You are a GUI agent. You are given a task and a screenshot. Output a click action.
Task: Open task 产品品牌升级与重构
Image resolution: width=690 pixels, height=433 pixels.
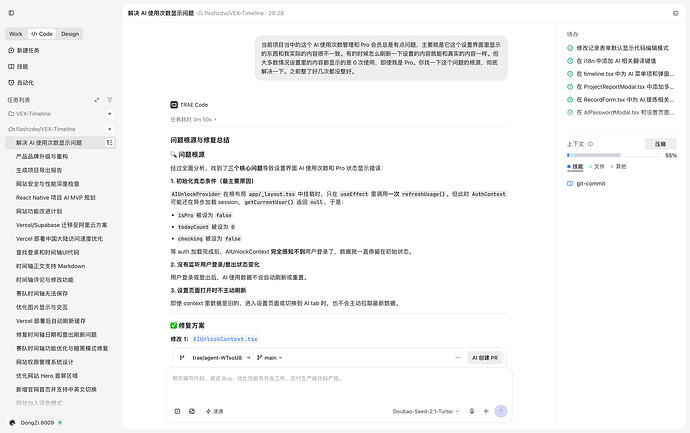click(x=42, y=156)
